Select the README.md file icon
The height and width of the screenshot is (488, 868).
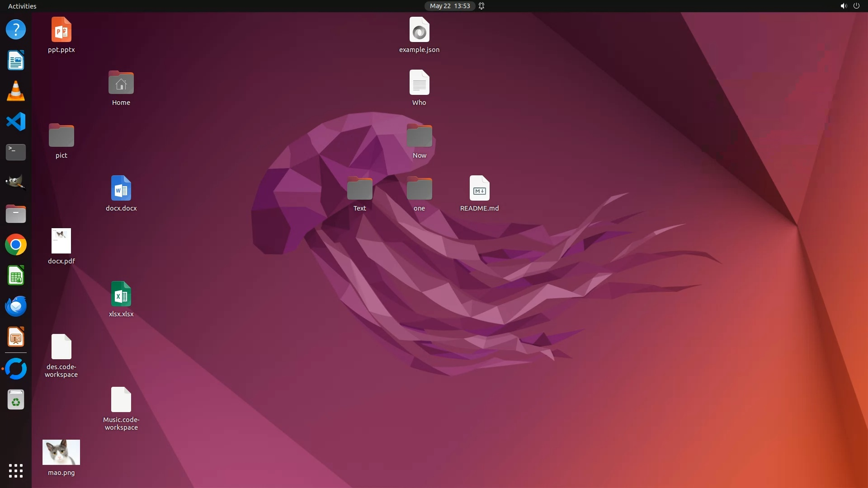click(479, 188)
